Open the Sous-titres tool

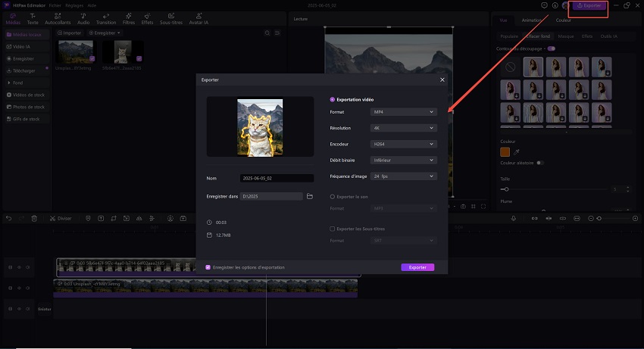[171, 19]
